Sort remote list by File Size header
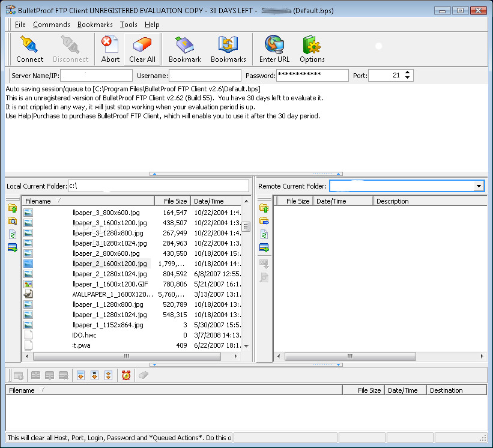The height and width of the screenshot is (448, 493). coord(295,201)
